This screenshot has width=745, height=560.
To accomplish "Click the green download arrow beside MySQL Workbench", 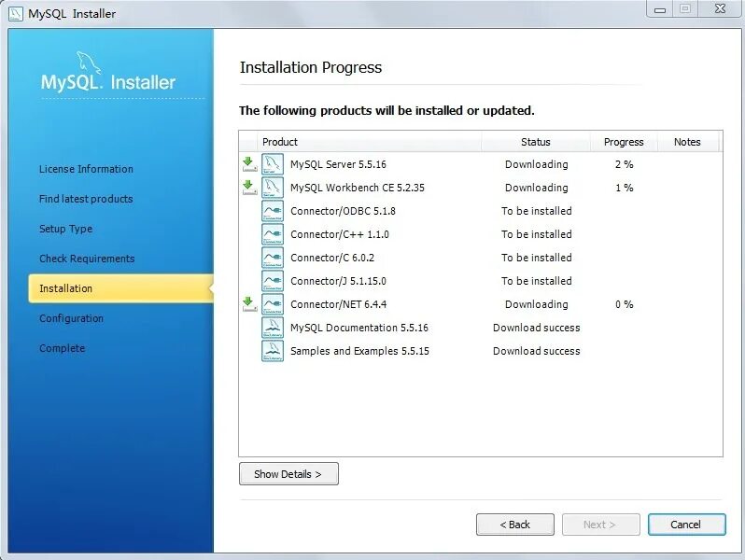I will coord(249,188).
